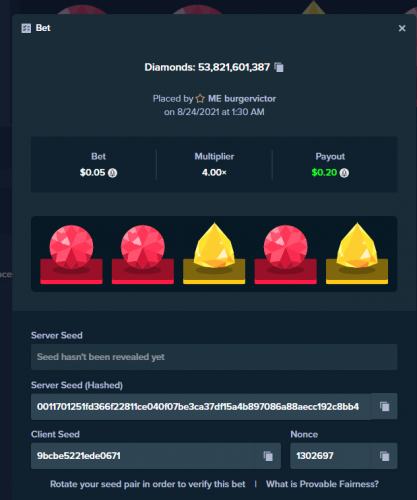This screenshot has width=417, height=500.
Task: Click the middle yellow gem
Action: 214,246
